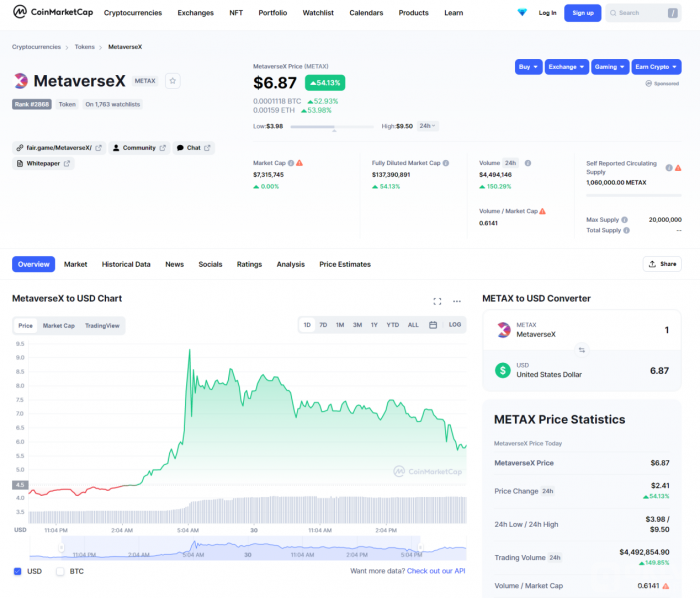Click right handle of chart range slider
Viewport: 700px width, 598px height.
point(420,548)
